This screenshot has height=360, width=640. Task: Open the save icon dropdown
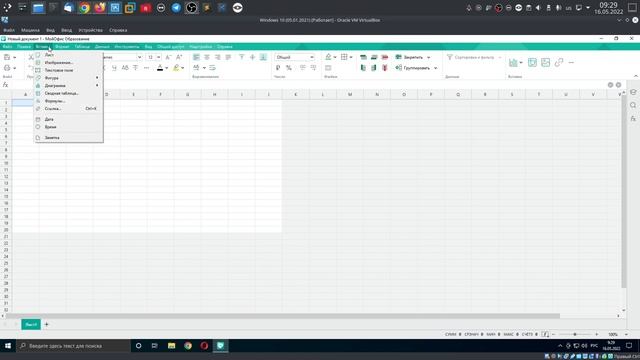click(15, 57)
